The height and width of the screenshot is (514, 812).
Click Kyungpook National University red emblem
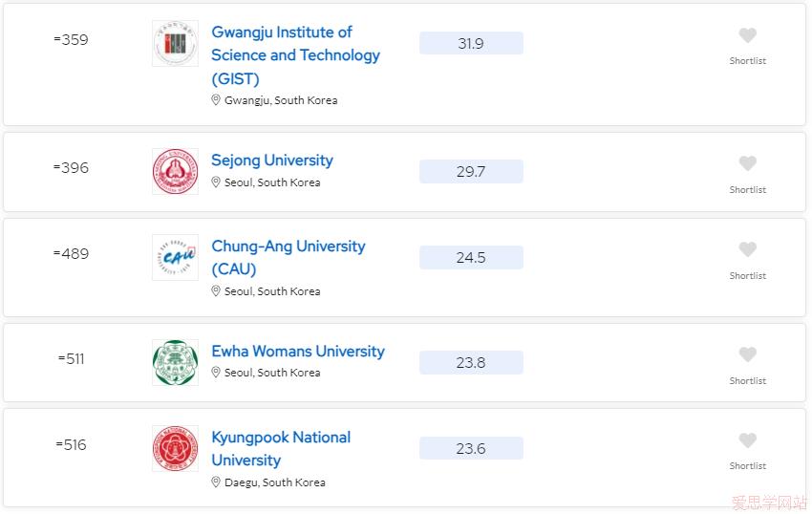tap(175, 449)
